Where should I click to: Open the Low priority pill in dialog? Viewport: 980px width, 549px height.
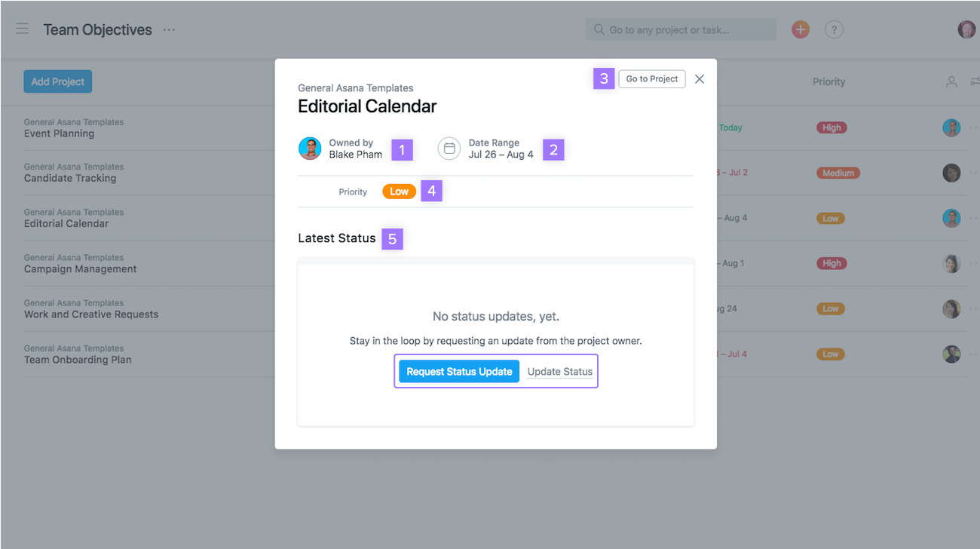point(399,192)
